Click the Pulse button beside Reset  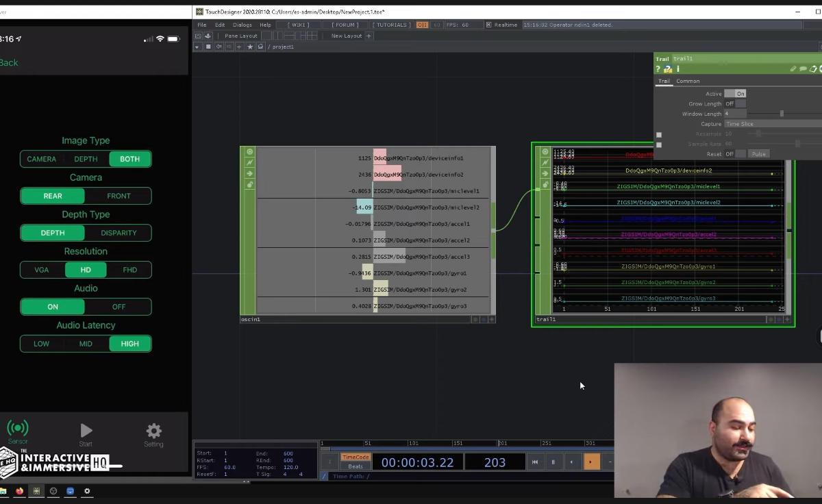coord(758,154)
